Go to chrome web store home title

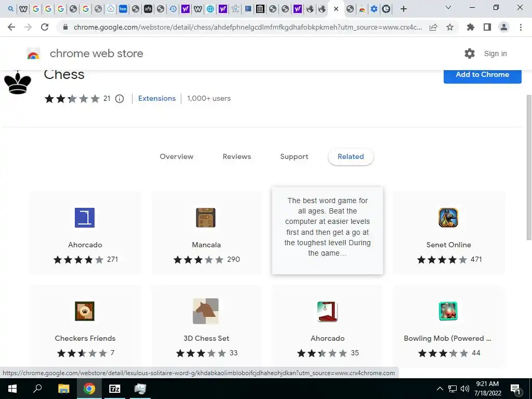pos(96,54)
